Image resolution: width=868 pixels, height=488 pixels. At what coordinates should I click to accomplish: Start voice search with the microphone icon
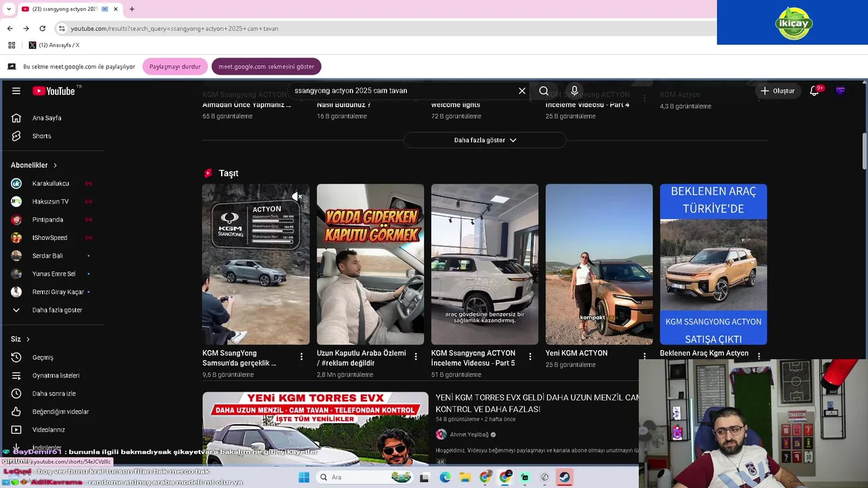(574, 91)
